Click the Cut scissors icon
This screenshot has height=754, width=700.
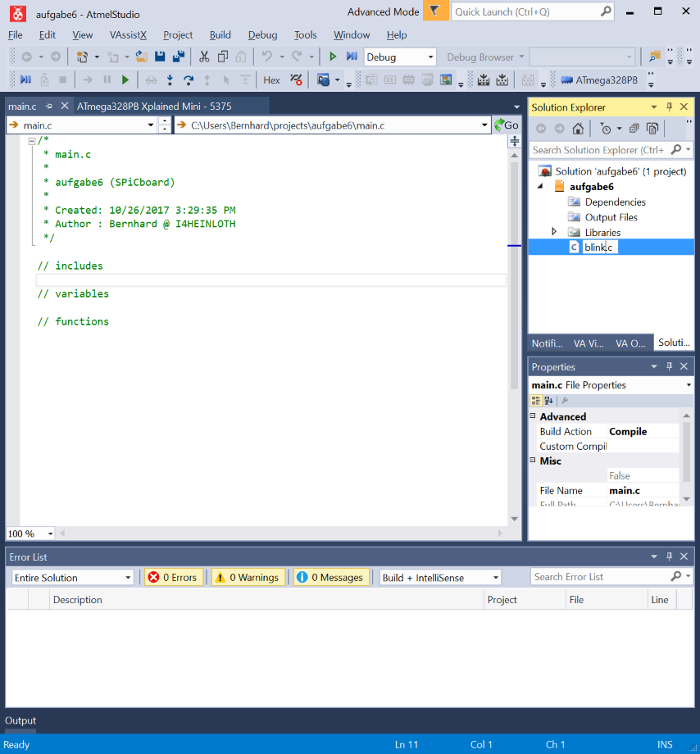(203, 57)
